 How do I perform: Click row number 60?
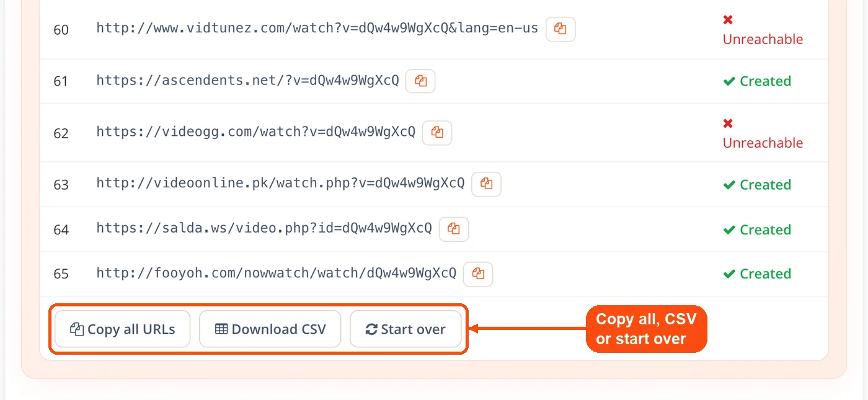tap(61, 30)
